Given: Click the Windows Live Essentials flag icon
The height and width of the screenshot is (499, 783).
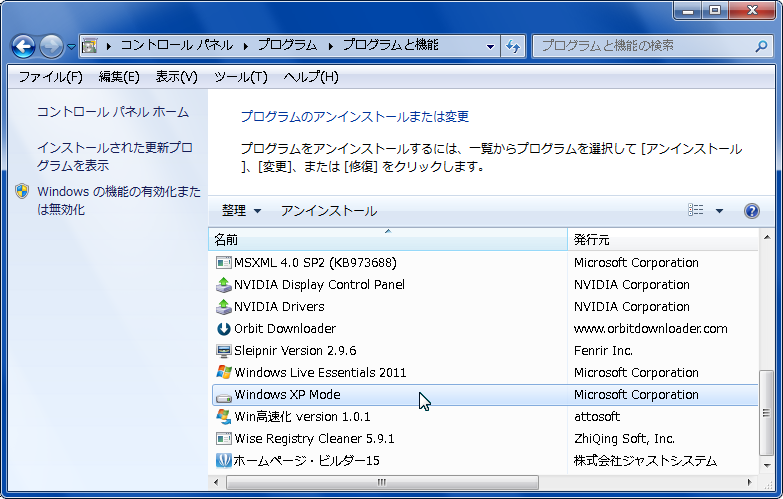Looking at the screenshot, I should 224,372.
